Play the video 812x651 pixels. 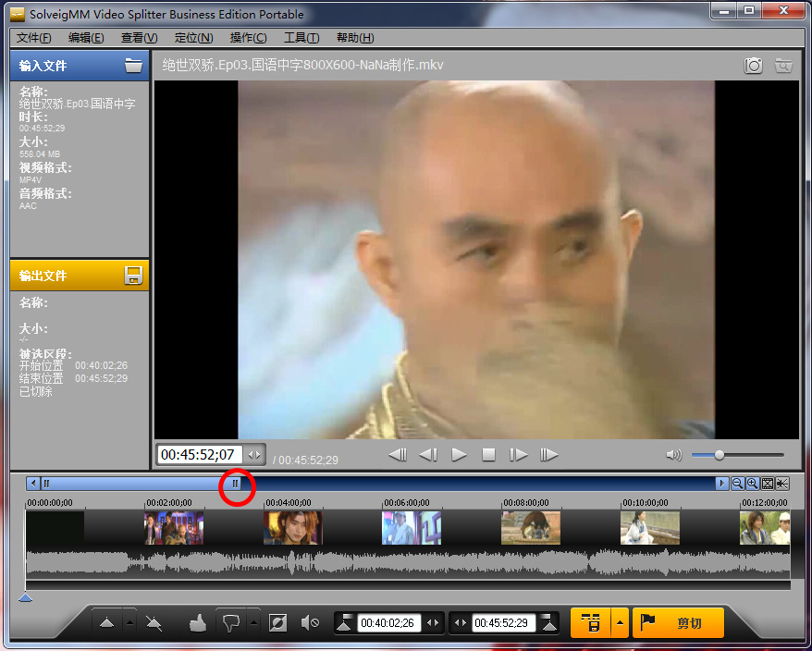click(x=459, y=455)
